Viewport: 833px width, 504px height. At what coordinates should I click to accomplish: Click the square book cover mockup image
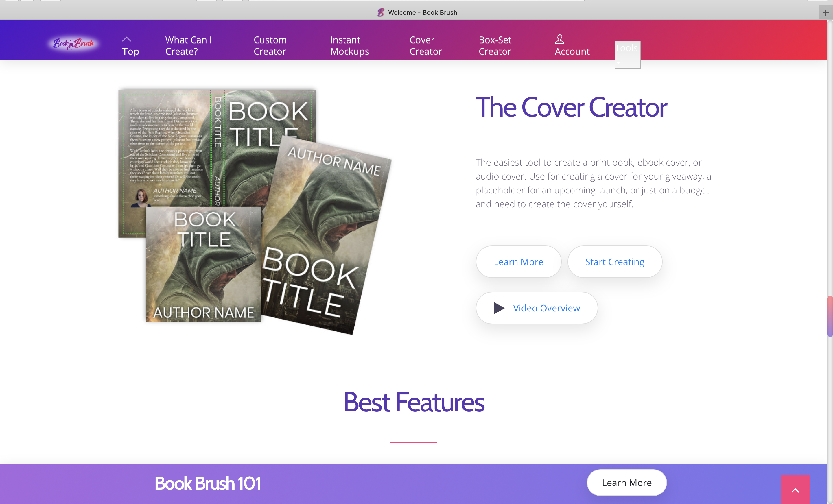pos(204,264)
